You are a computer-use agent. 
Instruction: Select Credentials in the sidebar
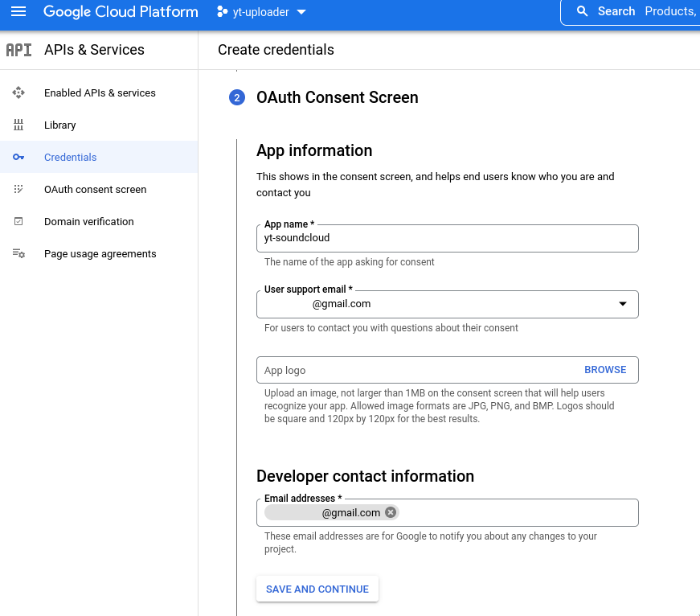99,158
